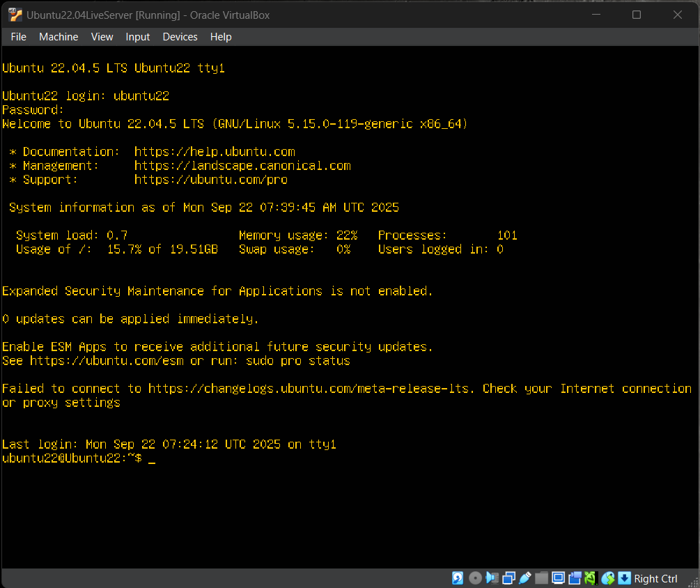The width and height of the screenshot is (700, 588).
Task: Open the optical drive status icon
Action: 475,578
